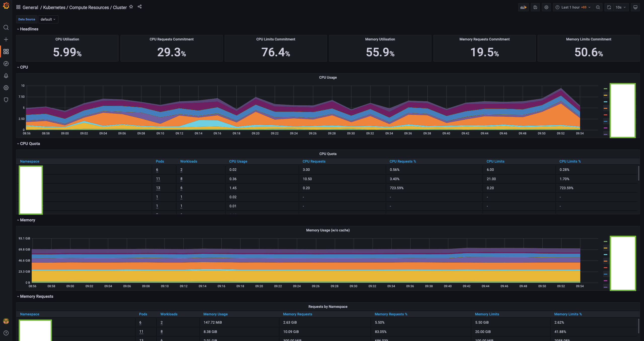Click orange legend swatch in CPU Usage panel
Screen dimensions: 644x341
(x=606, y=108)
